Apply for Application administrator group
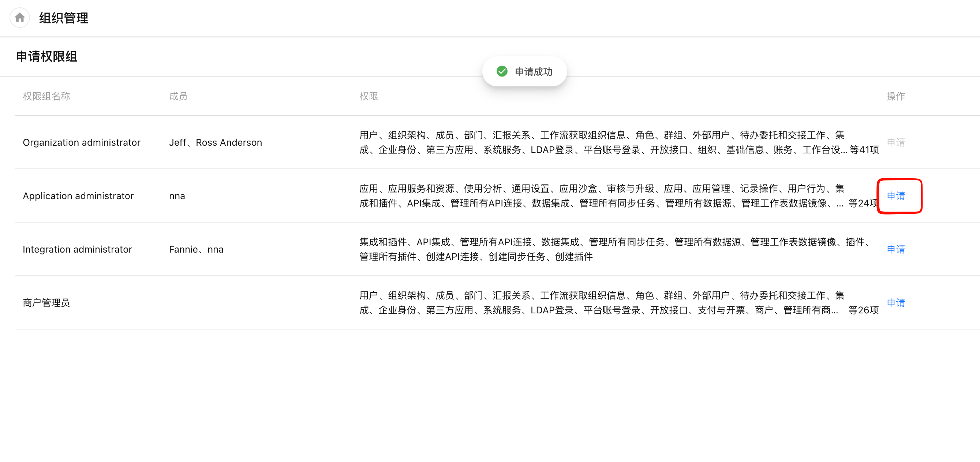 895,195
